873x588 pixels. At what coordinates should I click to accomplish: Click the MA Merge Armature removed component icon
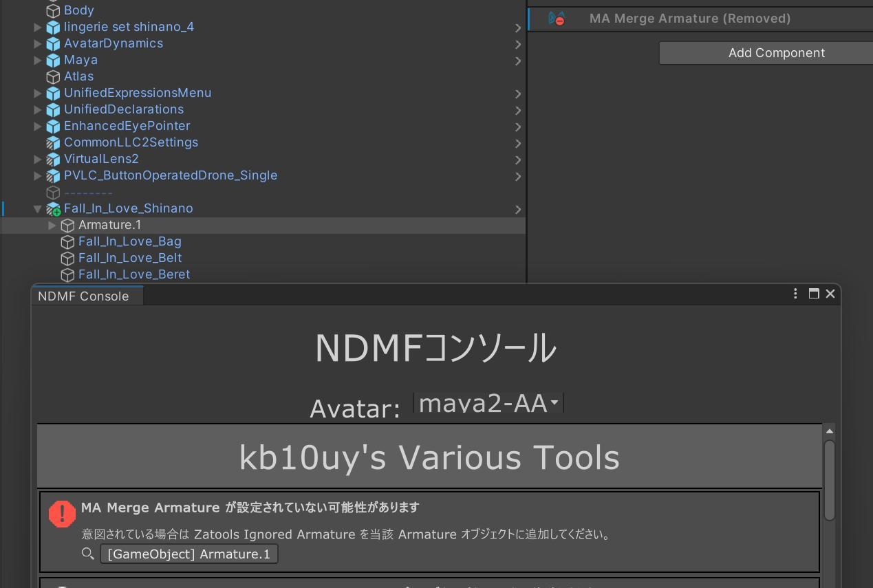(x=557, y=19)
